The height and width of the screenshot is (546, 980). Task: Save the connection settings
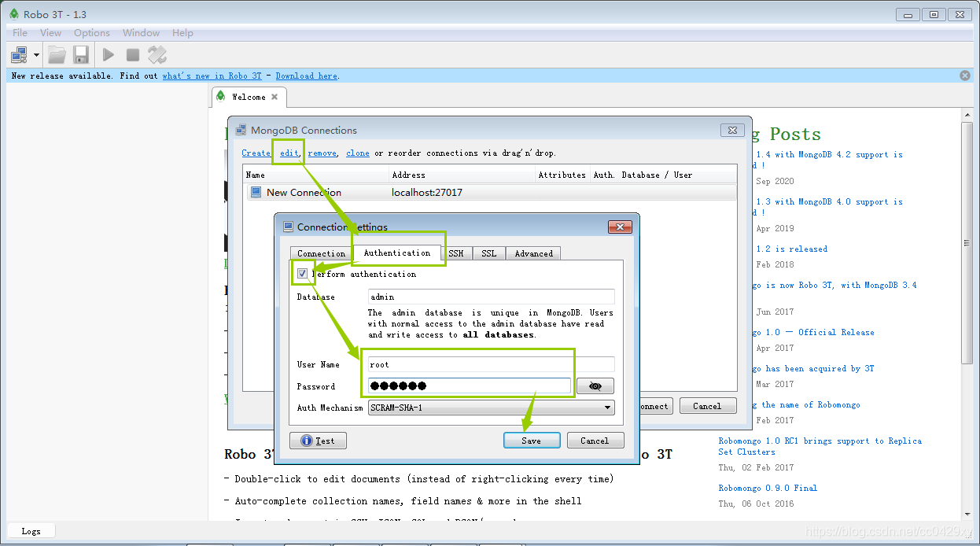click(532, 441)
